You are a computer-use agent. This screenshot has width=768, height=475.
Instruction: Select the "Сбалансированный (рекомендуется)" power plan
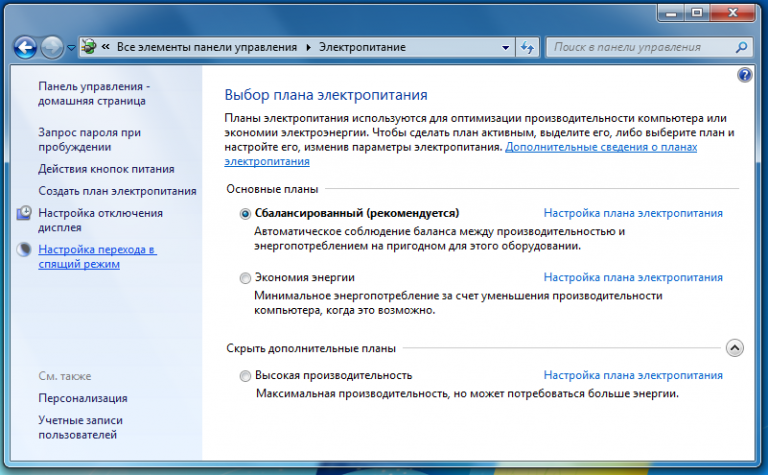tap(246, 213)
